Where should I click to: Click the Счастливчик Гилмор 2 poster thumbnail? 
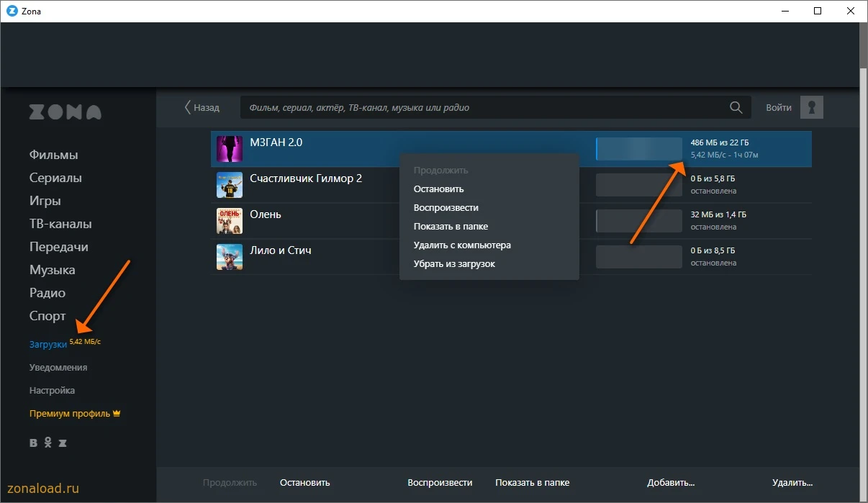(x=230, y=185)
